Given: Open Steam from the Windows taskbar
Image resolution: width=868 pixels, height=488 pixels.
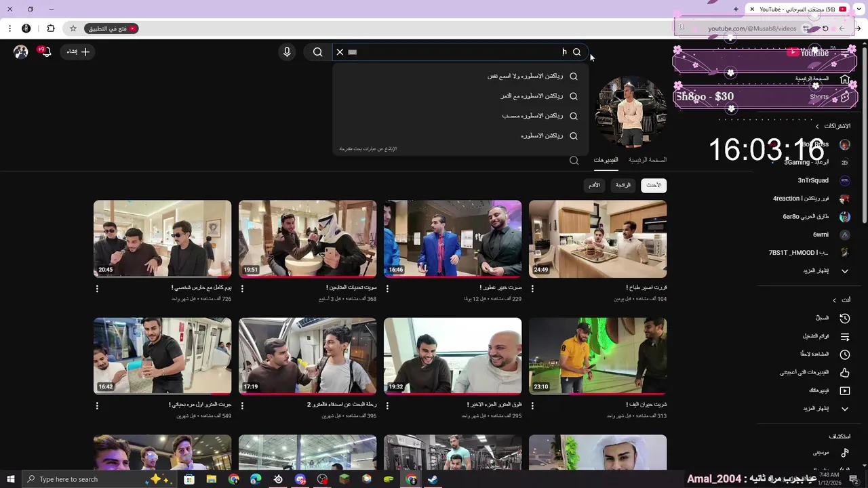Looking at the screenshot, I should [x=432, y=479].
